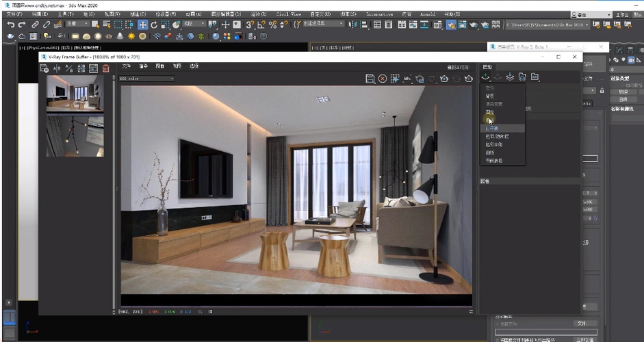Viewport: 644px width, 342px height.
Task: Click the A/B compare icon in history panel
Action: click(57, 68)
